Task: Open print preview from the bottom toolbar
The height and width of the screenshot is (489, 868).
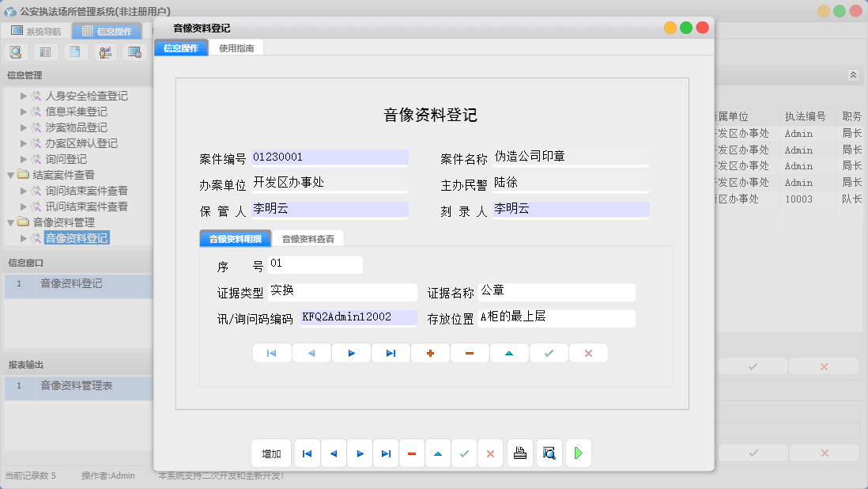Action: pyautogui.click(x=549, y=453)
